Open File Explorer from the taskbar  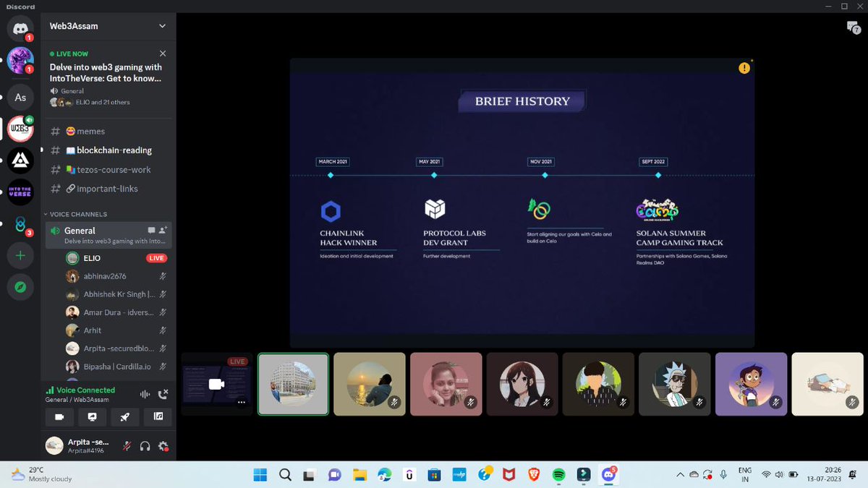(x=359, y=475)
